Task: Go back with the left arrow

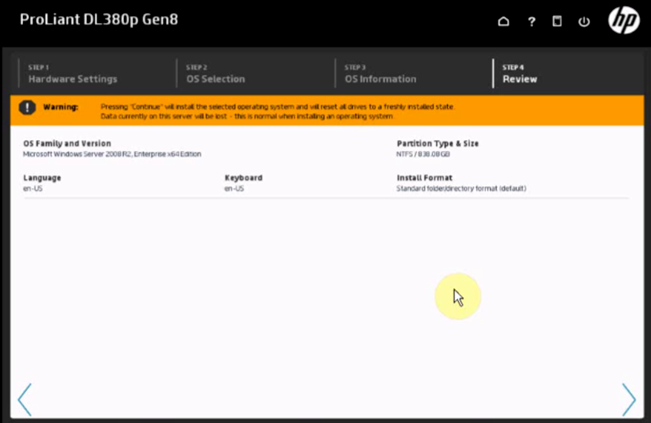Action: (24, 399)
